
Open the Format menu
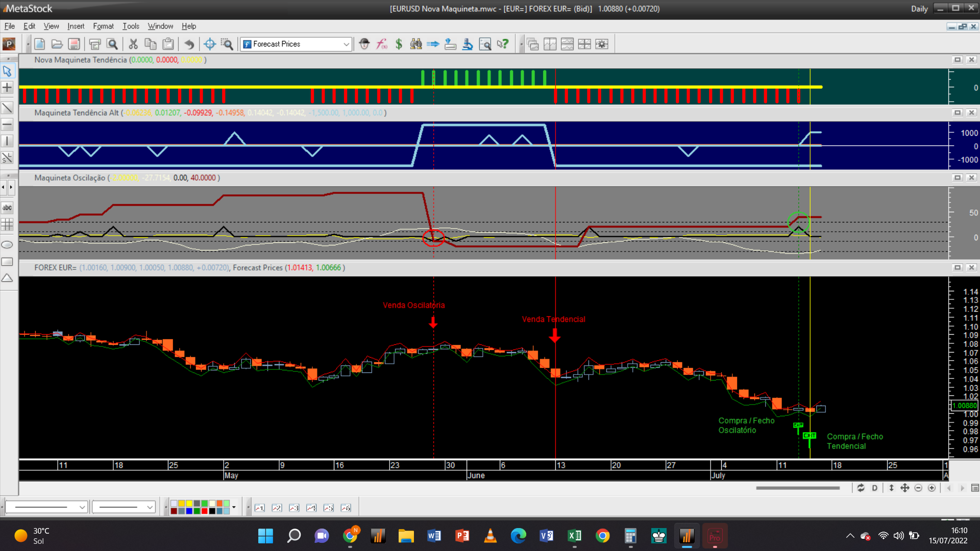(x=103, y=26)
